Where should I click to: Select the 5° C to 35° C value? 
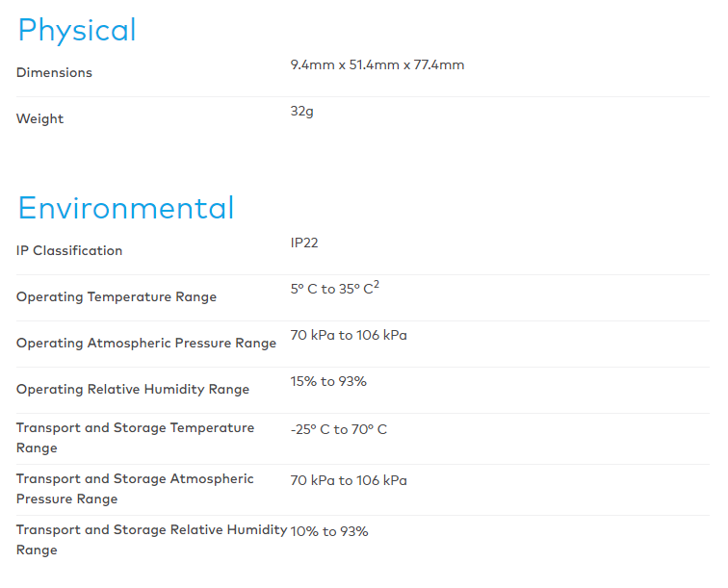click(331, 290)
